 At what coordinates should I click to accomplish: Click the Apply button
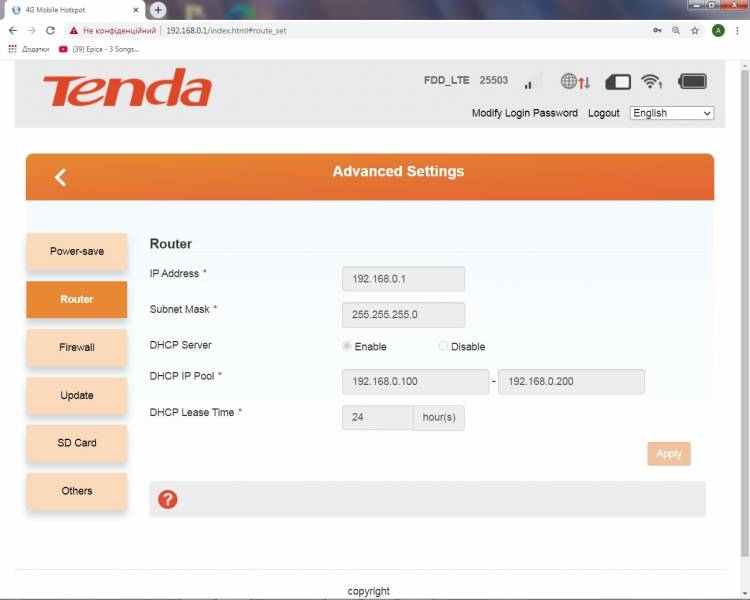[669, 454]
